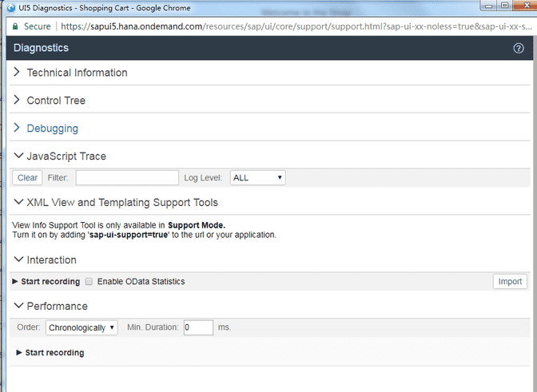This screenshot has height=392, width=537.
Task: Open the Log Level dropdown
Action: click(257, 178)
